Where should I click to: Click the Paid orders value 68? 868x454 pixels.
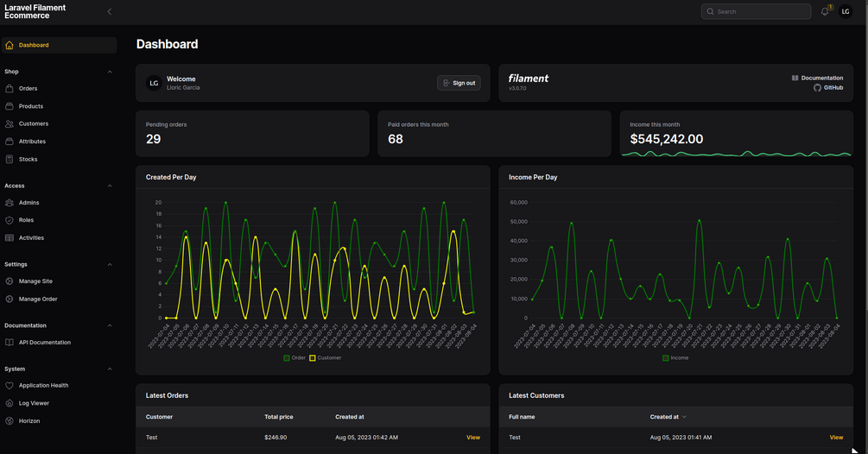click(396, 139)
